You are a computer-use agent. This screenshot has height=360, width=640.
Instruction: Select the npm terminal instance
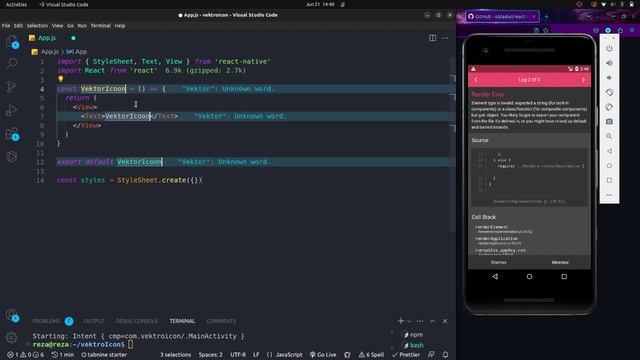[413, 335]
